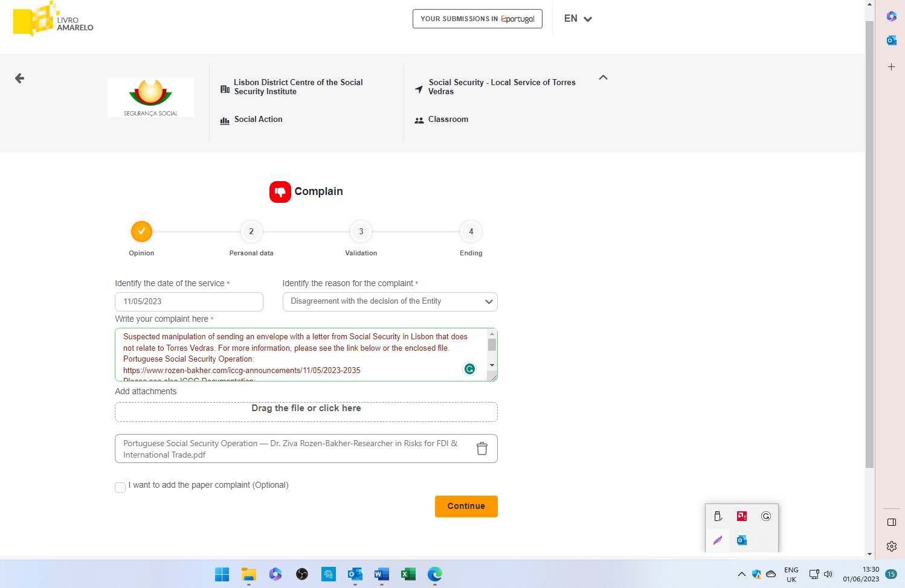Open the EN language dropdown
The width and height of the screenshot is (905, 588).
click(x=578, y=19)
